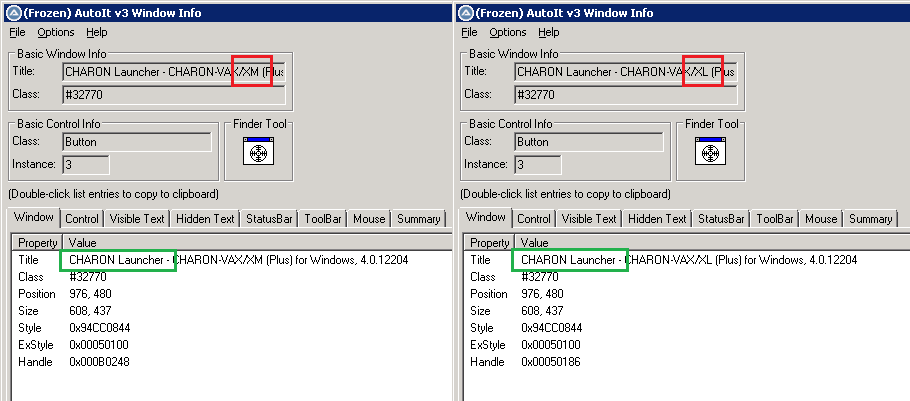This screenshot has height=401, width=910.
Task: Select Window tab in right window
Action: (x=486, y=218)
